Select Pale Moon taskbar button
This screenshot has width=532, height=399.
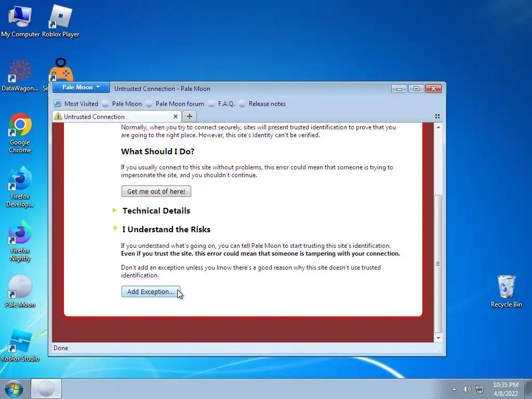(x=46, y=389)
